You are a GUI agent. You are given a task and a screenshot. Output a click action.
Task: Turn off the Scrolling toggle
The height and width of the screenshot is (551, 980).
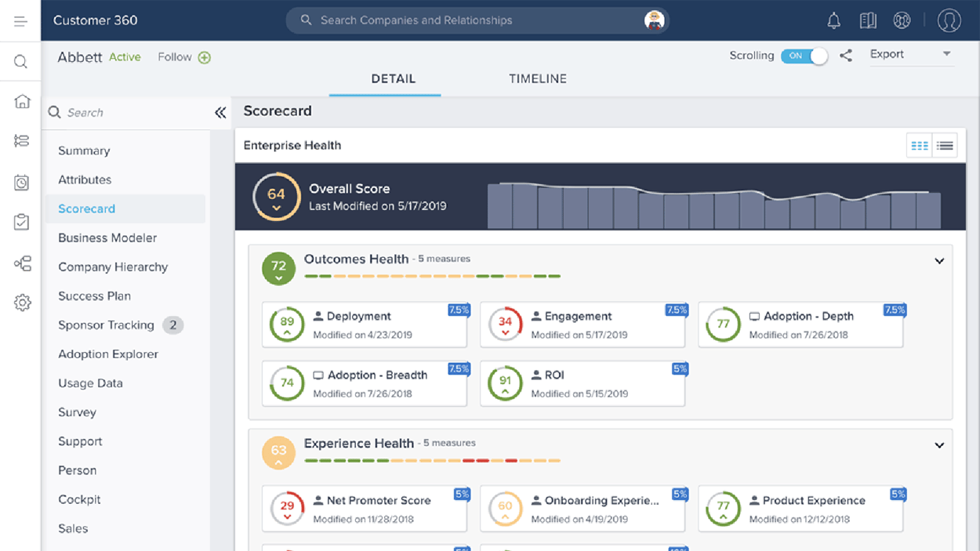(x=804, y=56)
